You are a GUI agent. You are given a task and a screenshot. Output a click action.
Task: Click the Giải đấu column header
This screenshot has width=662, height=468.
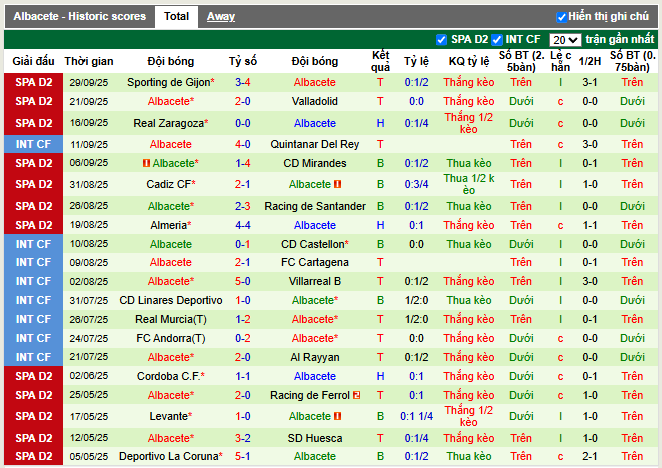33,61
